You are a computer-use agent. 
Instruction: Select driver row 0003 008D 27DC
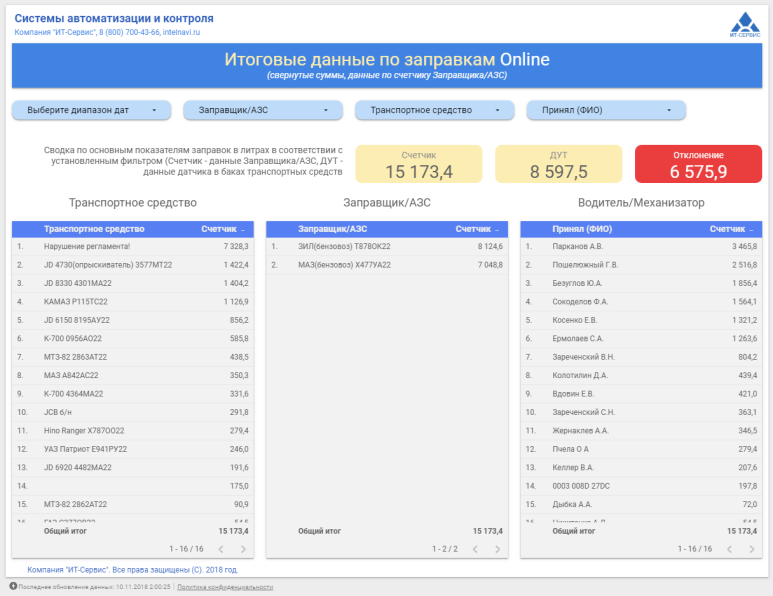tap(641, 486)
